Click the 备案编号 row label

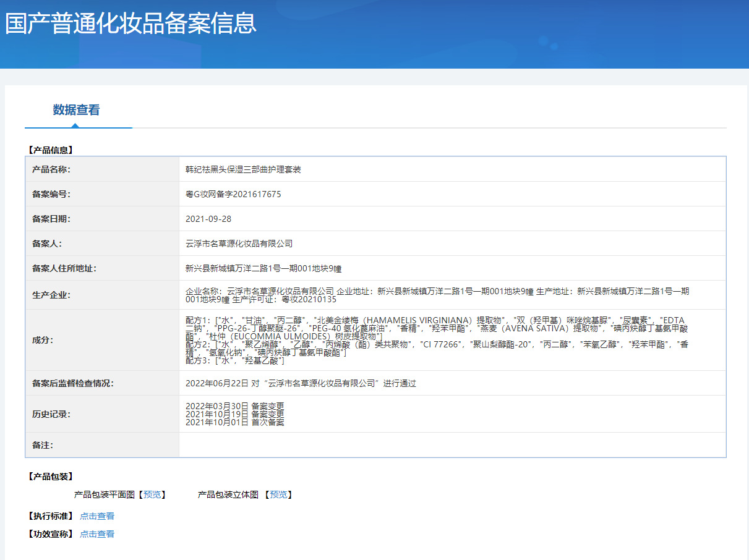pyautogui.click(x=51, y=194)
